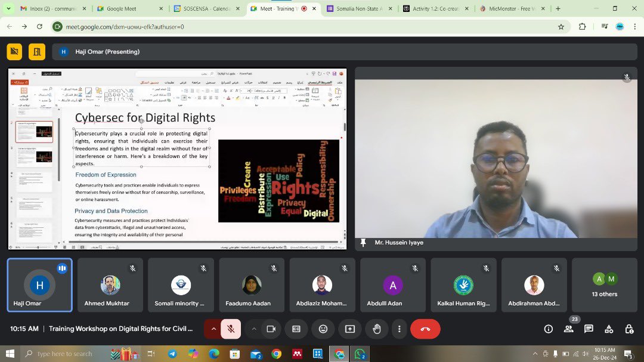Viewport: 644px width, 362px height.
Task: Open Microsoft Store from the taskbar
Action: point(234,354)
